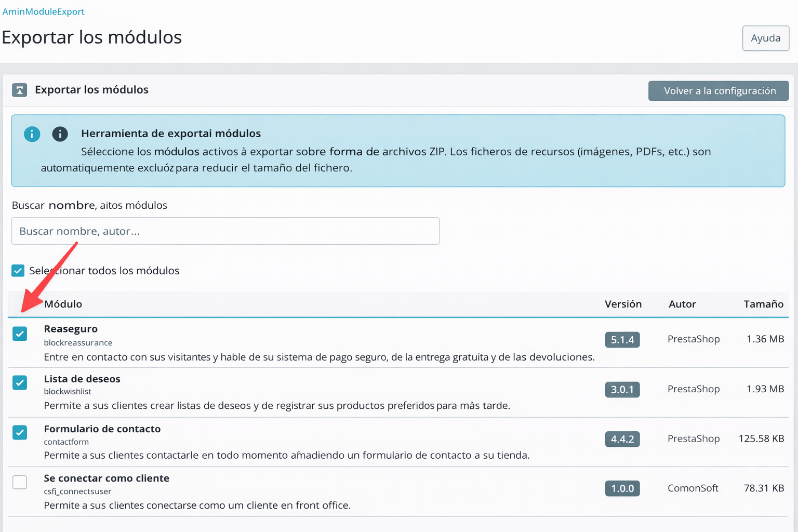This screenshot has height=532, width=798.
Task: Deselect the Lista de deseos module
Action: coord(20,383)
